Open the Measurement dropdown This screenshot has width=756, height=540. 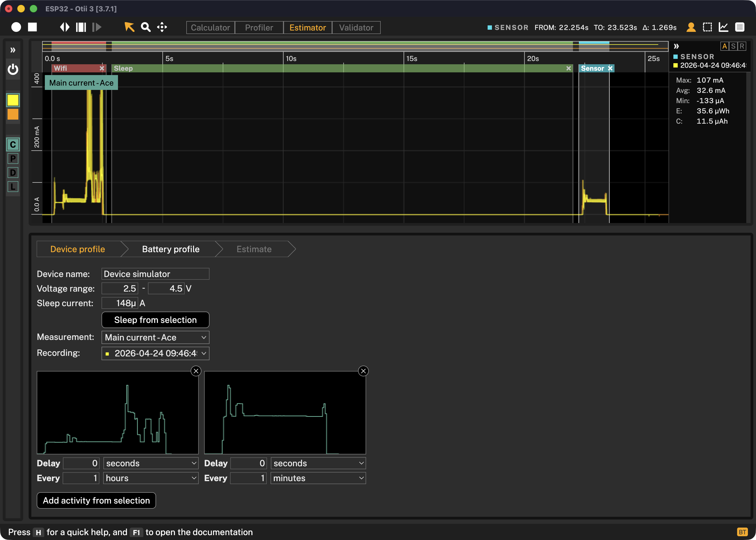click(x=155, y=337)
